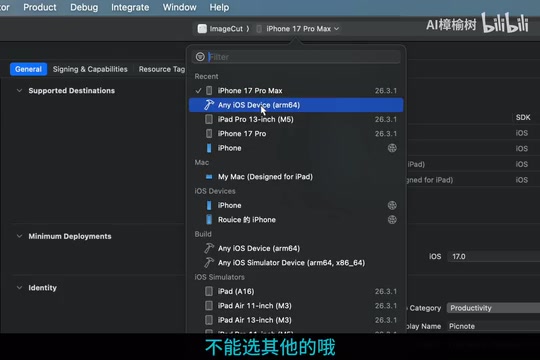This screenshot has width=540, height=360.
Task: Click the Picnote display name field
Action: (494, 326)
